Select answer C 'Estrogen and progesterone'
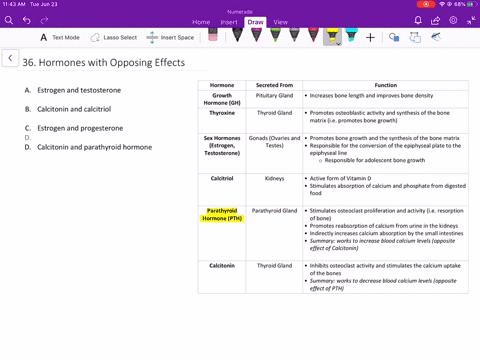This screenshot has height=360, width=480. tap(80, 128)
